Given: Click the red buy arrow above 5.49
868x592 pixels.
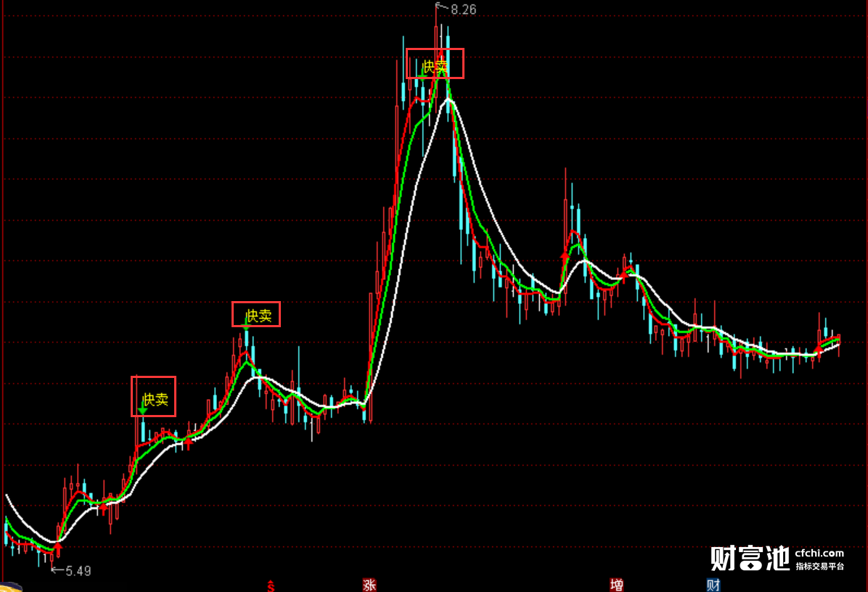Looking at the screenshot, I should click(57, 549).
